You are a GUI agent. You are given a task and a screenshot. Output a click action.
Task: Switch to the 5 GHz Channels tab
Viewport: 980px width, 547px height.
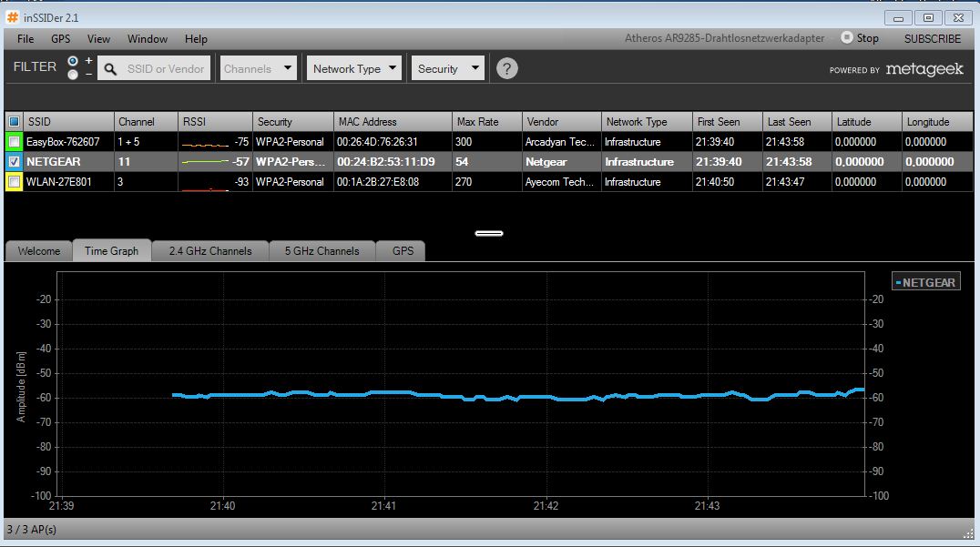click(322, 251)
